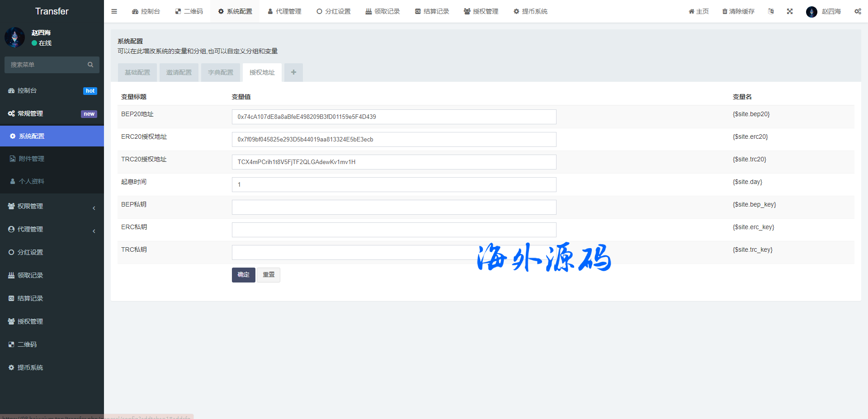Click the plus icon to add config group
Viewport: 868px width, 419px height.
click(293, 72)
